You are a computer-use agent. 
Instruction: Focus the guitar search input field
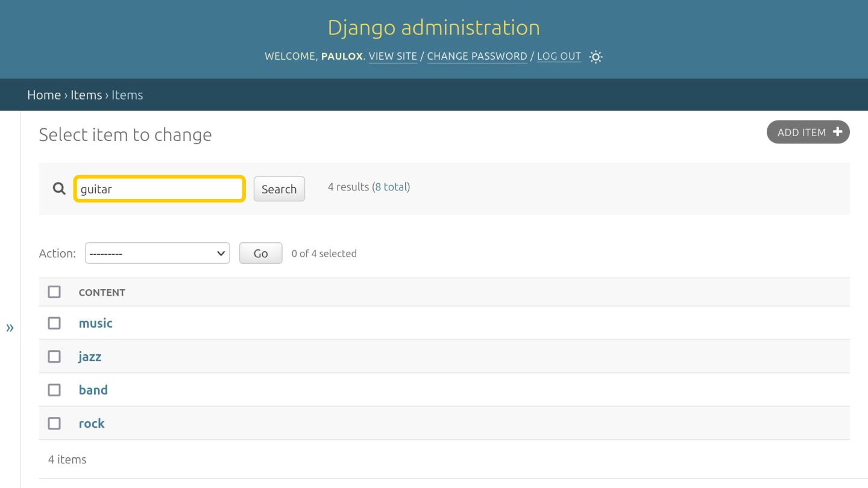click(160, 189)
